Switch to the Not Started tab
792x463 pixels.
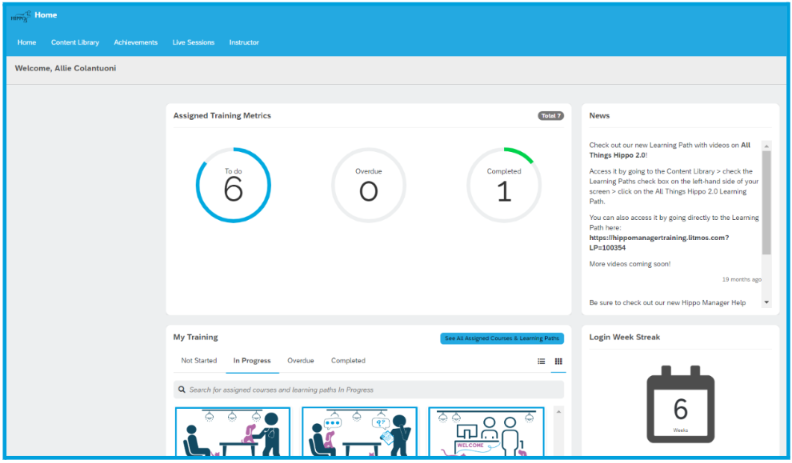(x=199, y=361)
